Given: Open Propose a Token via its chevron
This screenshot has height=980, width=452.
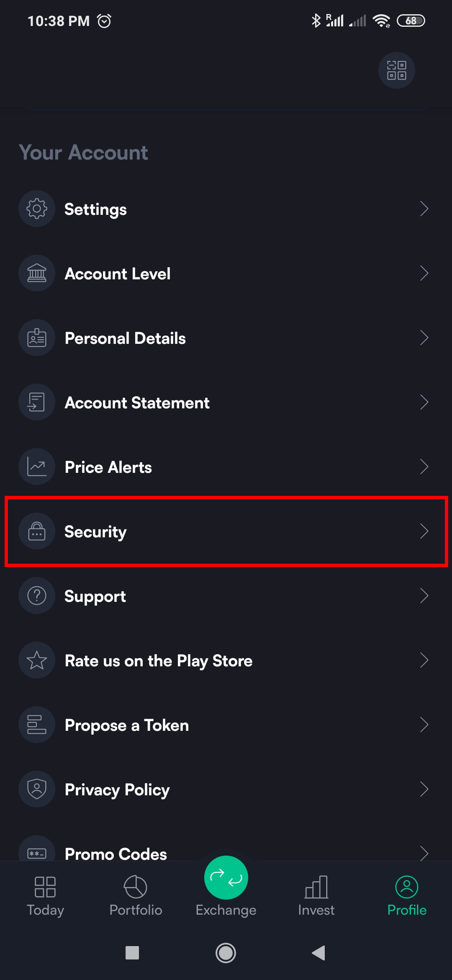Looking at the screenshot, I should (x=424, y=725).
